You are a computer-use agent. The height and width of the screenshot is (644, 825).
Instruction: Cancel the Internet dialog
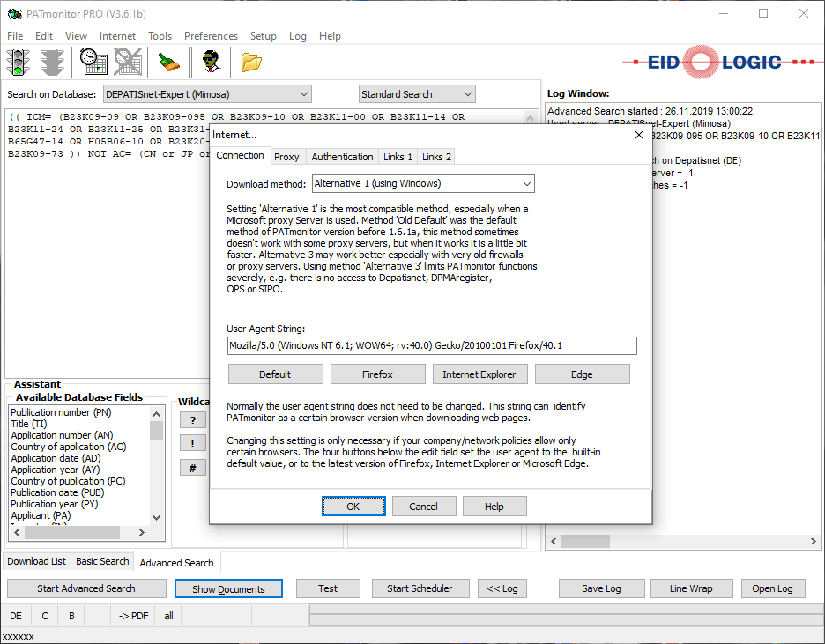point(424,507)
